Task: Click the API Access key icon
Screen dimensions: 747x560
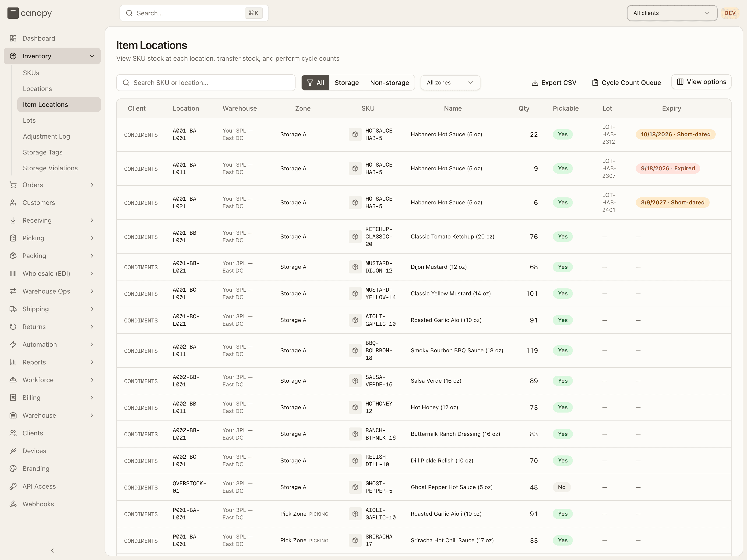Action: pyautogui.click(x=13, y=486)
